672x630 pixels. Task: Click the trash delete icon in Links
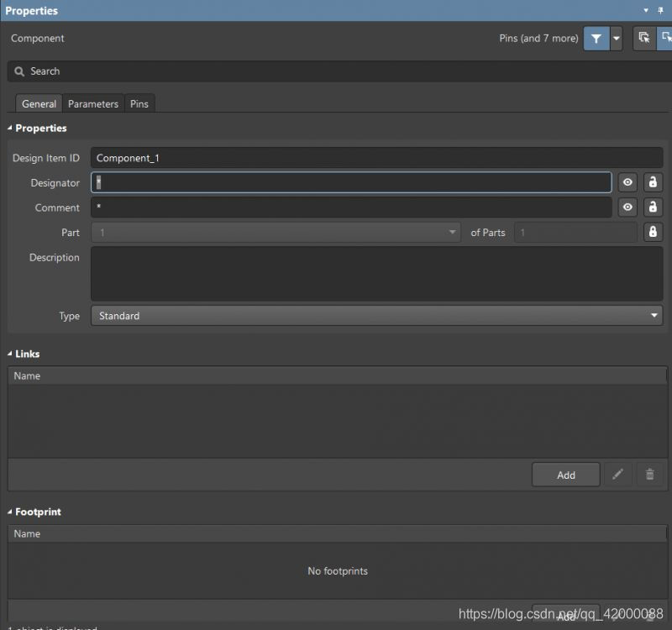pos(649,475)
